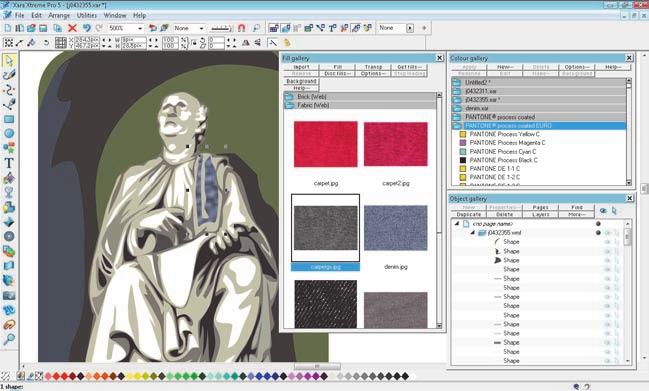
Task: Click the Save disk icon
Action: click(x=43, y=28)
